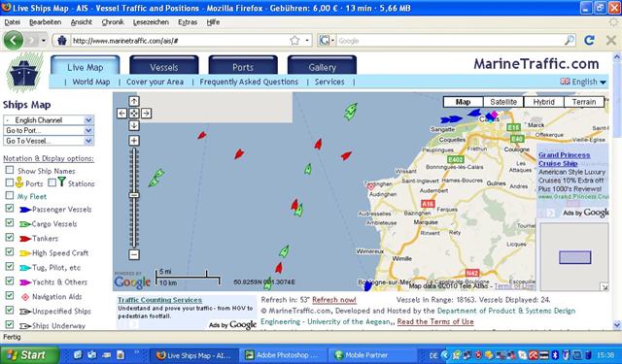Zoom out on map with minus button
The image size is (622, 364).
134,254
